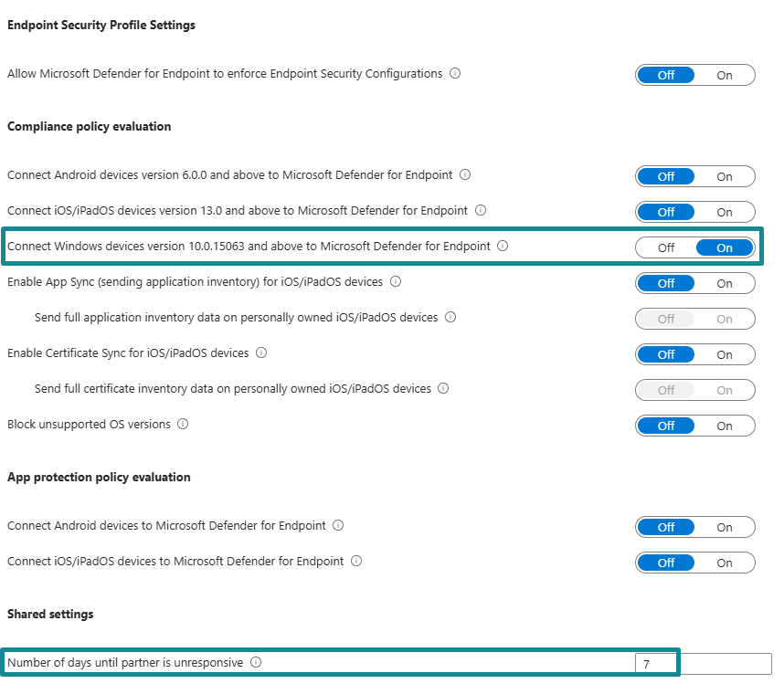The image size is (784, 684).
Task: Click info icon next to Android version 6.0.0 setting
Action: coord(465,174)
